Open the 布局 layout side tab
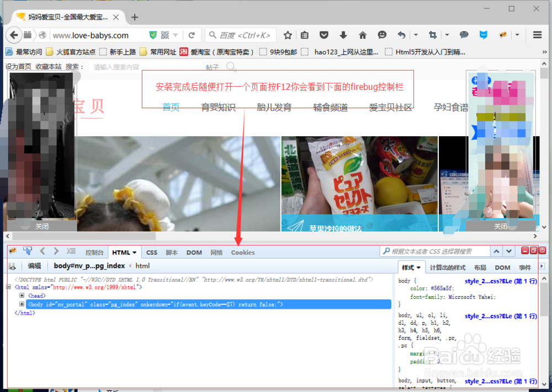This screenshot has height=392, width=552. click(x=480, y=267)
